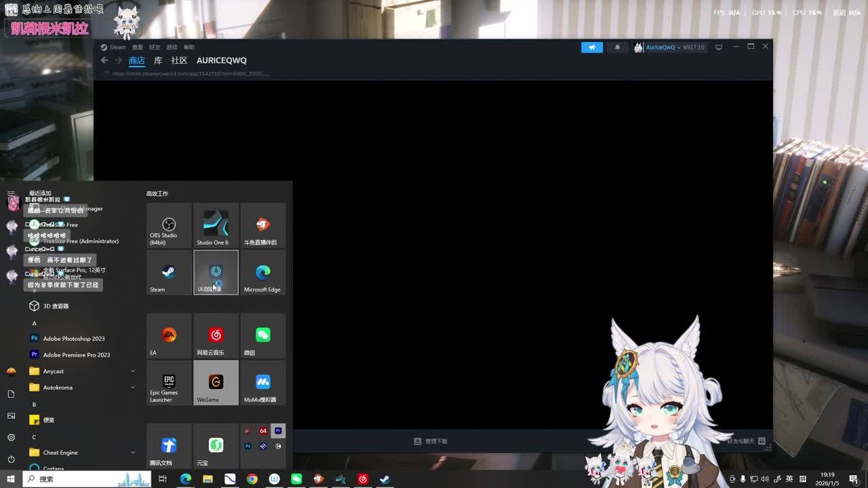Click the Steam announcements megaphone button

[592, 47]
